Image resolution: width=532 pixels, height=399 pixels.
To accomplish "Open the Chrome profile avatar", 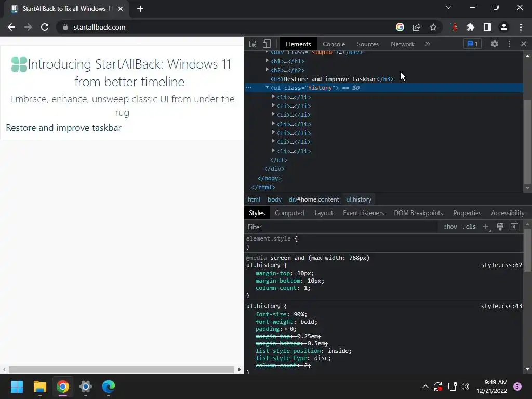I will 504,27.
